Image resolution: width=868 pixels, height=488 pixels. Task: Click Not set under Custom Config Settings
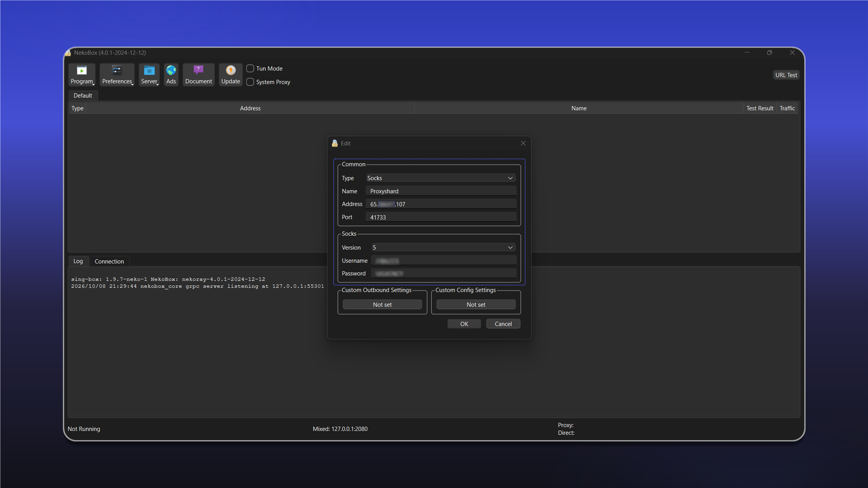(x=476, y=305)
